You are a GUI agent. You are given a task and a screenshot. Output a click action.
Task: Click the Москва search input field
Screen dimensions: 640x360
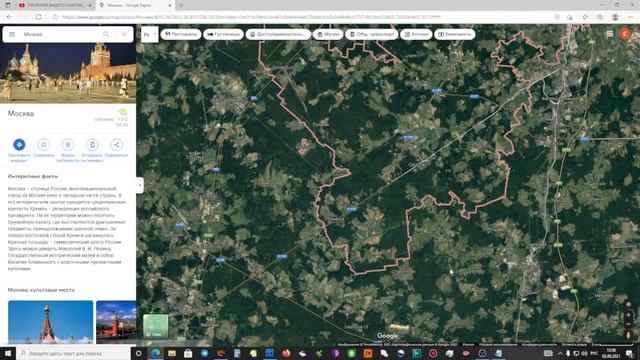pos(59,34)
